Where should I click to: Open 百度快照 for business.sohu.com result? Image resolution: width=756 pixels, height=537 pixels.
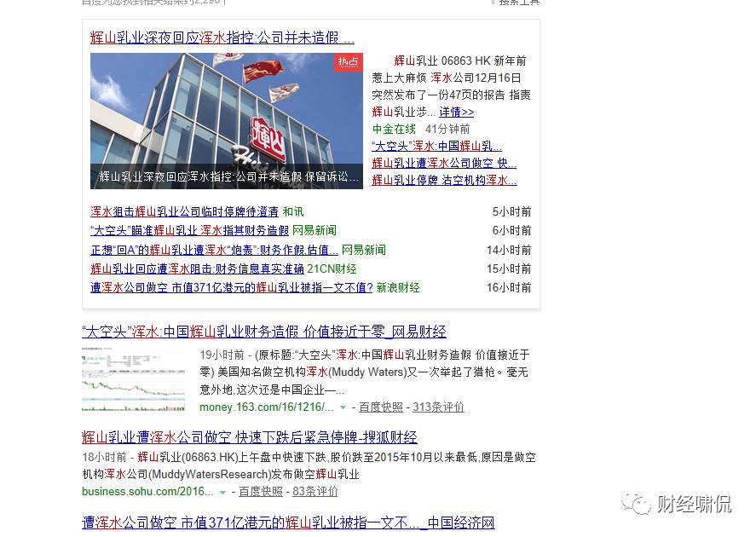pyautogui.click(x=260, y=491)
